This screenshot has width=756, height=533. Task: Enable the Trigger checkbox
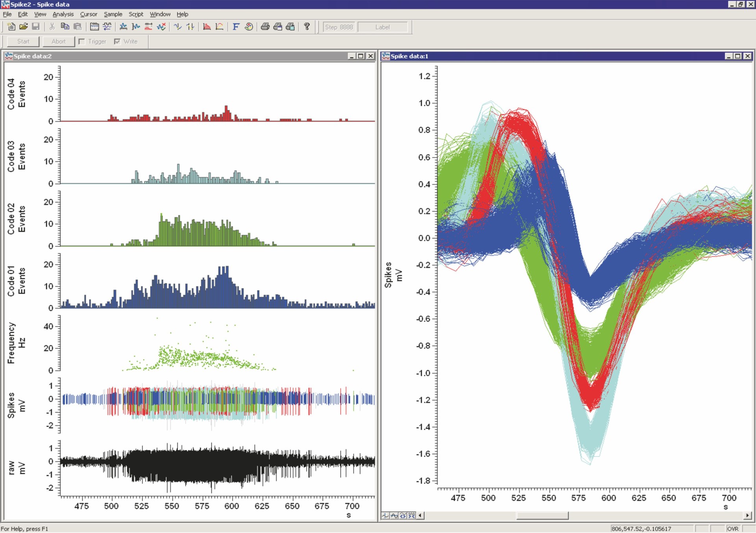81,41
